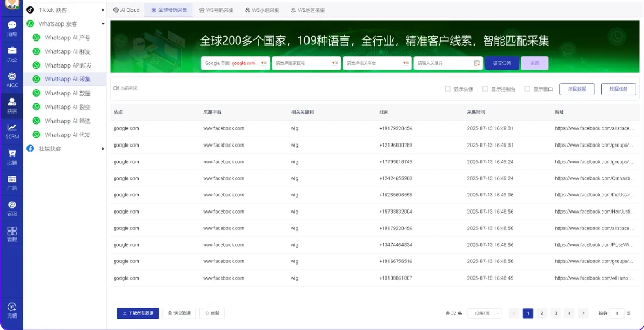644x330 pixels.
Task: Select the 办公 icon in the sidebar
Action: point(11,54)
